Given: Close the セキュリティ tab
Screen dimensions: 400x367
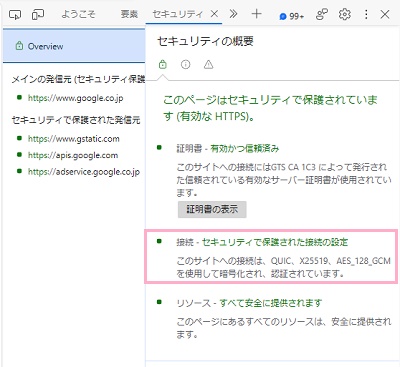Looking at the screenshot, I should 215,14.
